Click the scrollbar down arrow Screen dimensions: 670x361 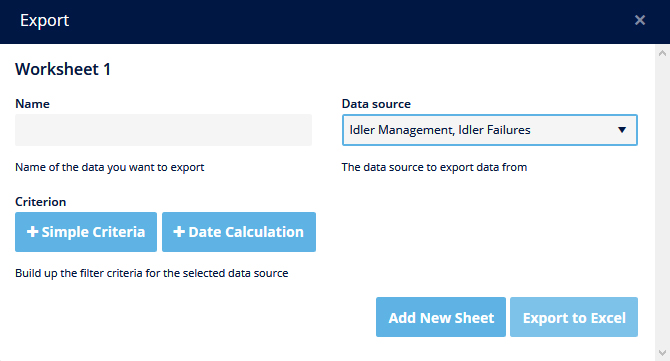click(x=662, y=353)
